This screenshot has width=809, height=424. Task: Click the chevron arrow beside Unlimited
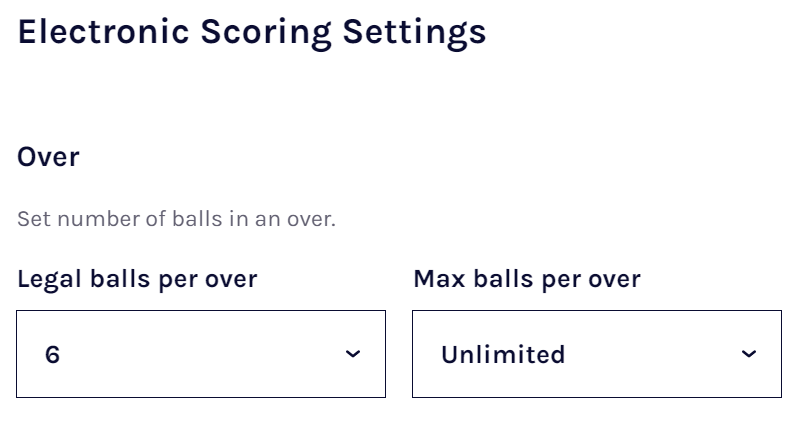pos(749,354)
